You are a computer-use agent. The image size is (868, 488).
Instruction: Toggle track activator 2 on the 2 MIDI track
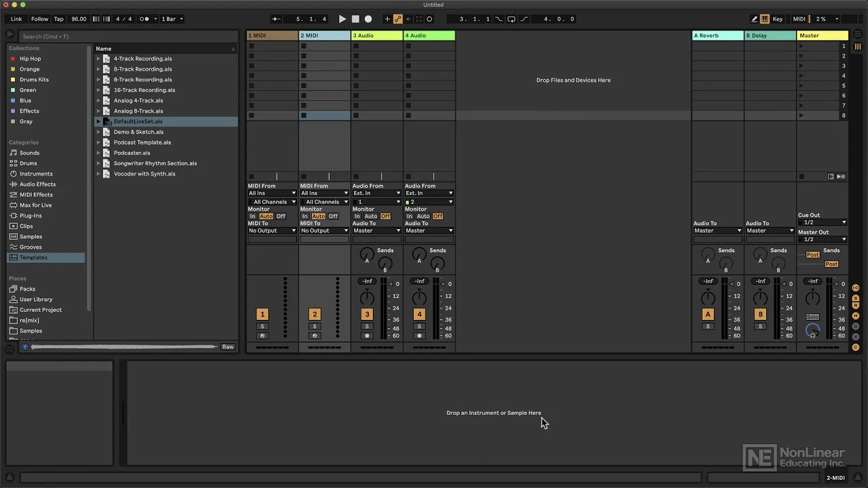[314, 314]
